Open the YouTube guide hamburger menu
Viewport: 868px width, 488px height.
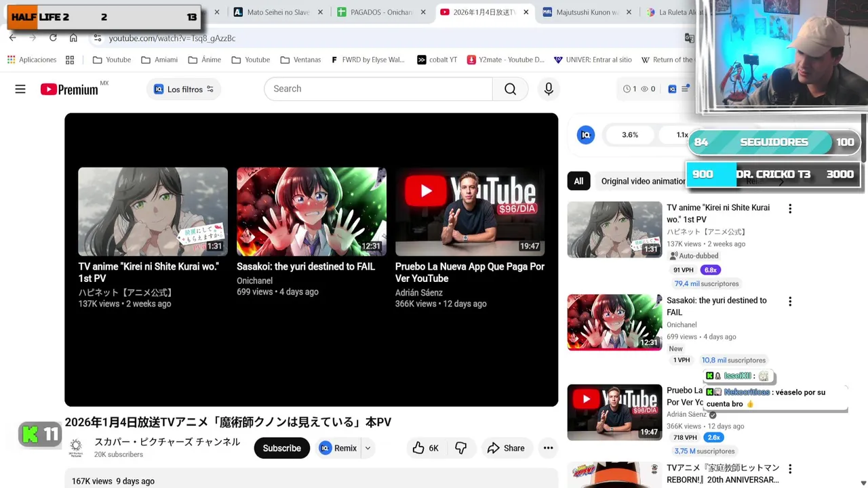(20, 89)
